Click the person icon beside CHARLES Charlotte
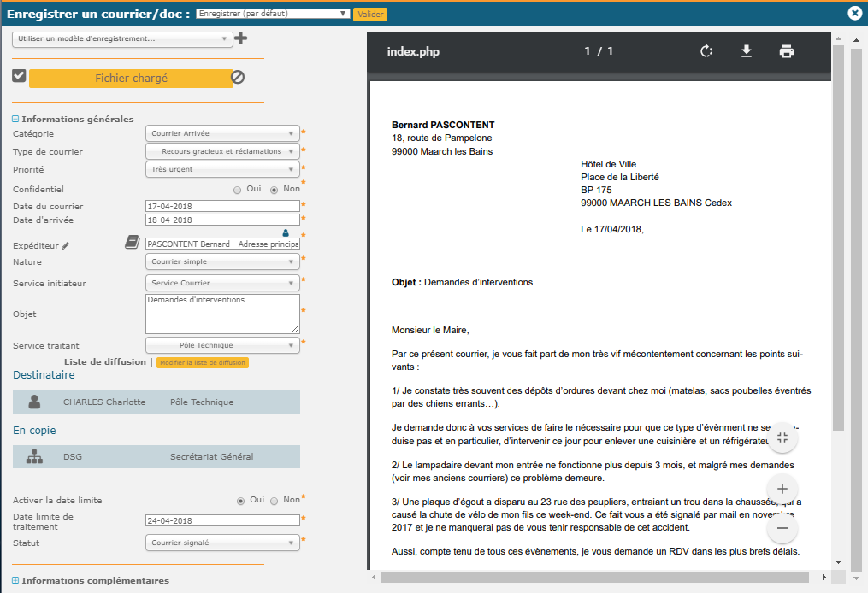This screenshot has height=593, width=868. point(34,402)
